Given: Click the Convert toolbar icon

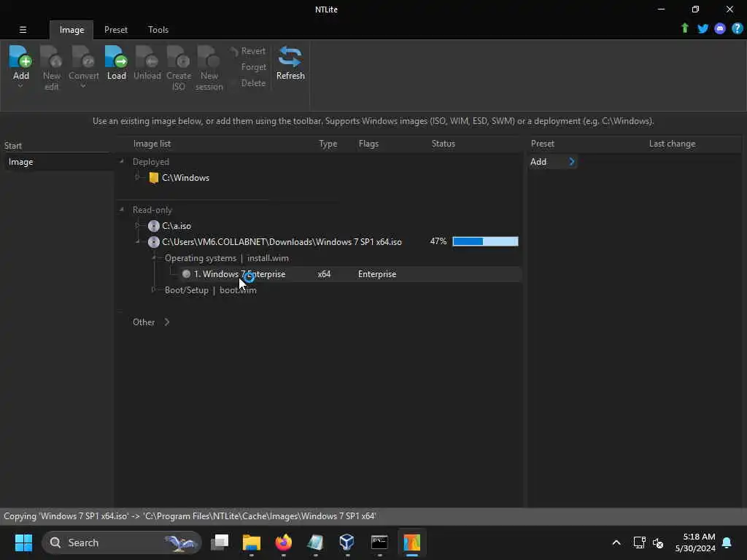Looking at the screenshot, I should [x=83, y=57].
